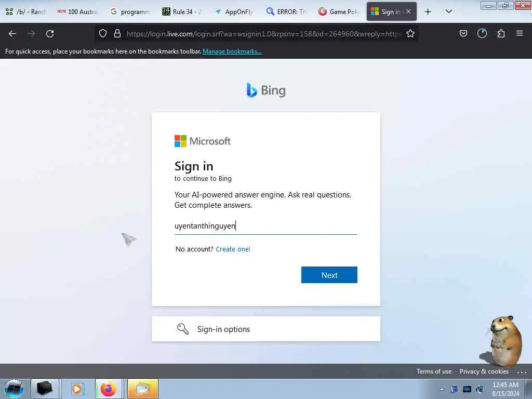Viewport: 532px width, 399px height.
Task: Open the clock showing 12:45 AM
Action: pos(505,389)
